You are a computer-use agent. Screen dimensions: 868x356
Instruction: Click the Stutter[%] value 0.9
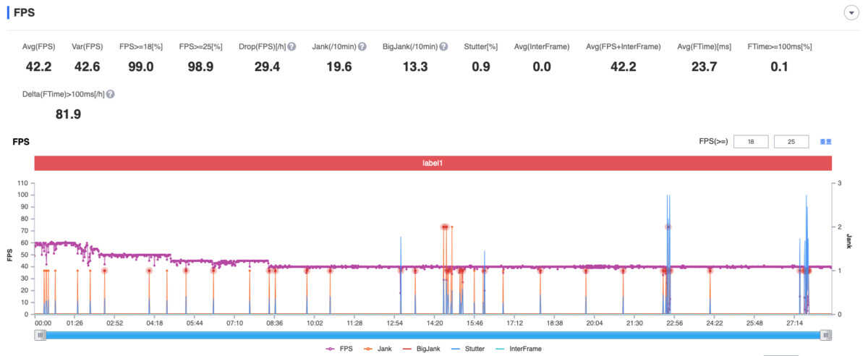pos(481,67)
